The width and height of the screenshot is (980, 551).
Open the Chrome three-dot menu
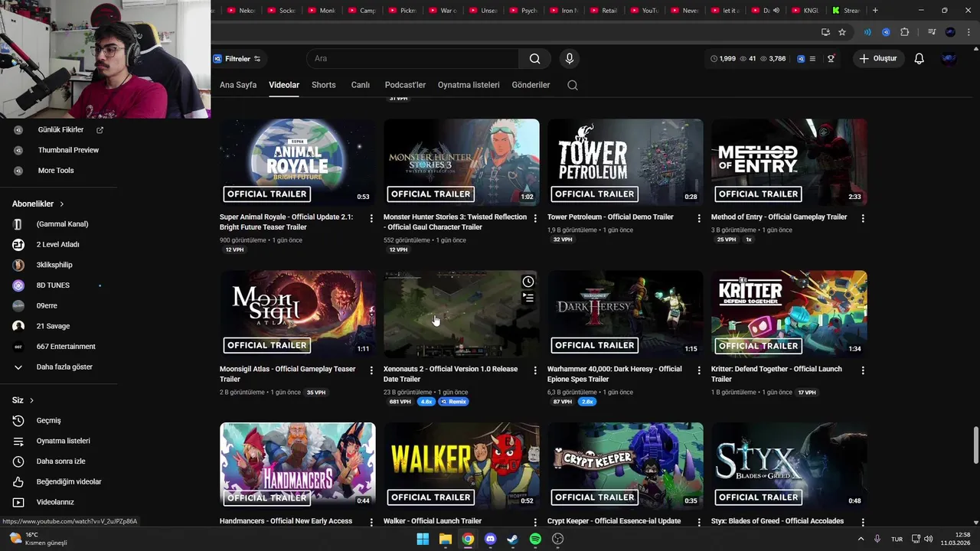coord(968,32)
